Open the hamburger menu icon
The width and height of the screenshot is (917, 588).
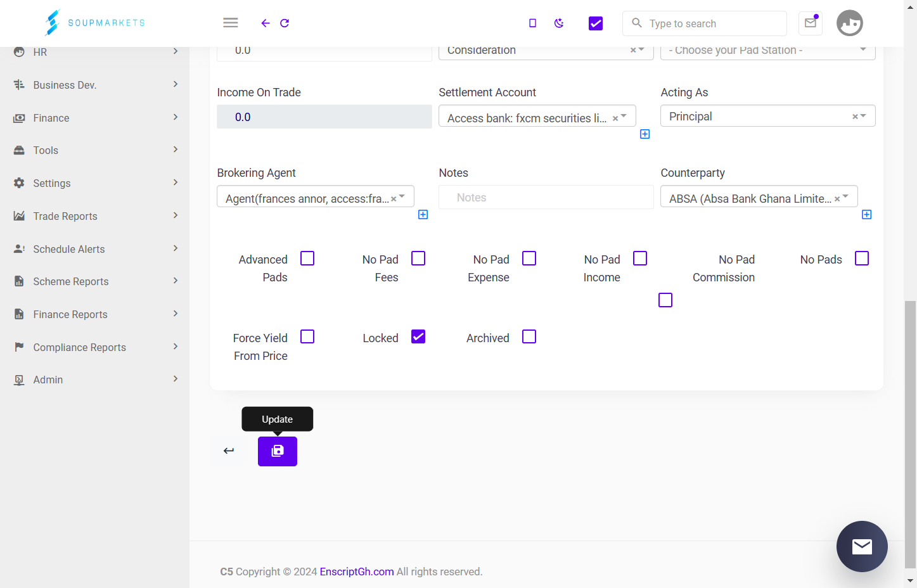(x=231, y=23)
